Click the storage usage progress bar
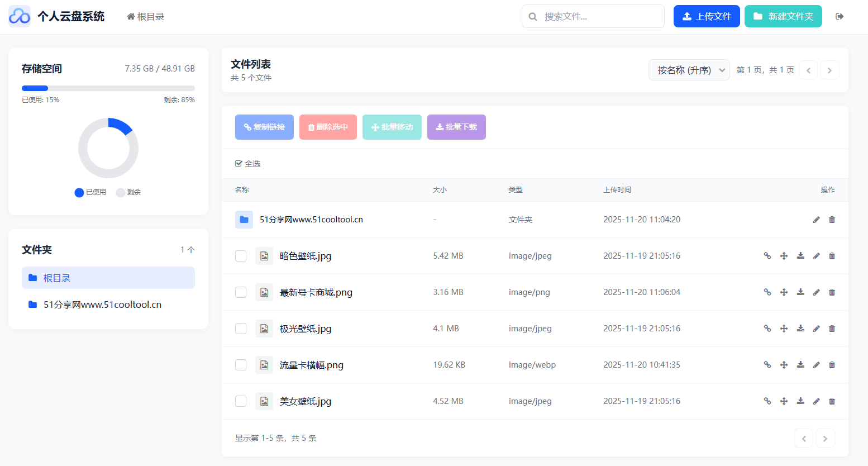The width and height of the screenshot is (868, 466). [x=108, y=88]
